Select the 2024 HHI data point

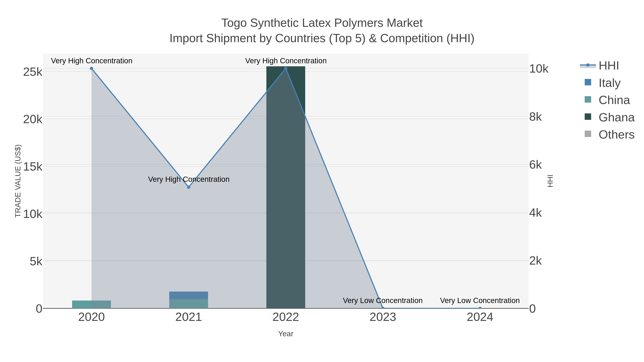tap(480, 308)
